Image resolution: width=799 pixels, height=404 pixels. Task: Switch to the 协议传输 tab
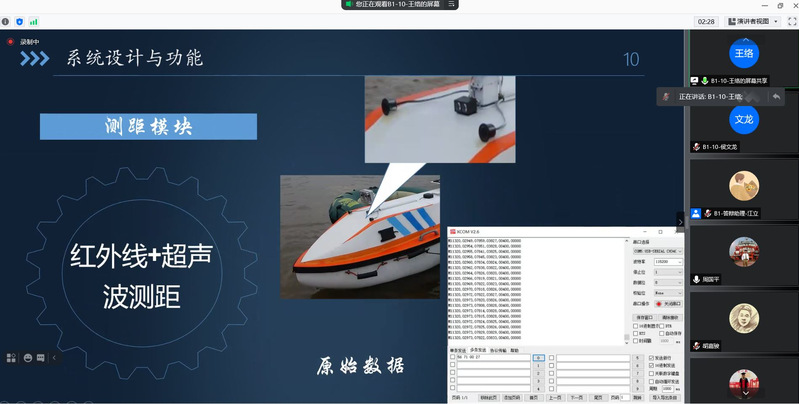tap(498, 350)
